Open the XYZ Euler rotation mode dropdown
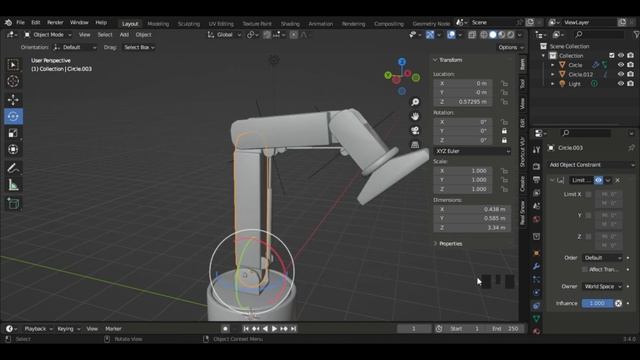Screen dimensions: 640x360 coord(472,151)
